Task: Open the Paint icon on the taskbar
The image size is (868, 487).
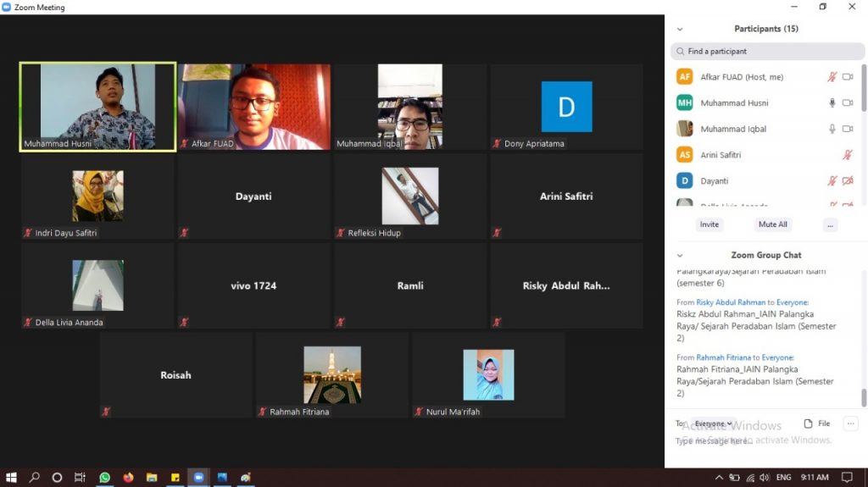Action: [246, 477]
